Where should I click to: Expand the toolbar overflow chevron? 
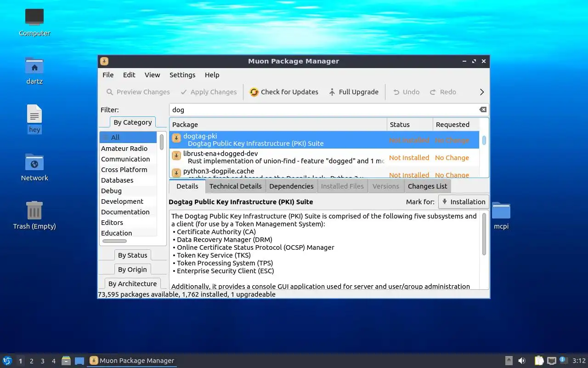click(x=482, y=92)
